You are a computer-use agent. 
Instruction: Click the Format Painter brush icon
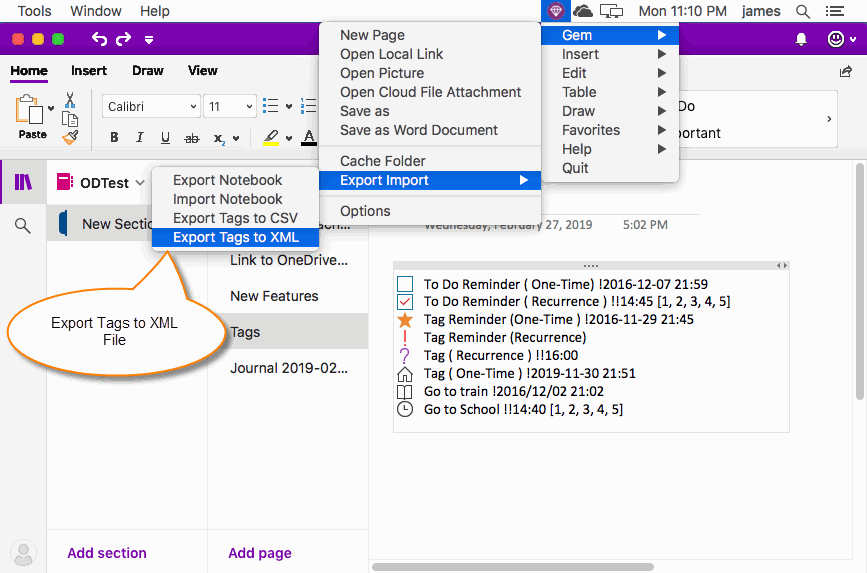coord(70,138)
